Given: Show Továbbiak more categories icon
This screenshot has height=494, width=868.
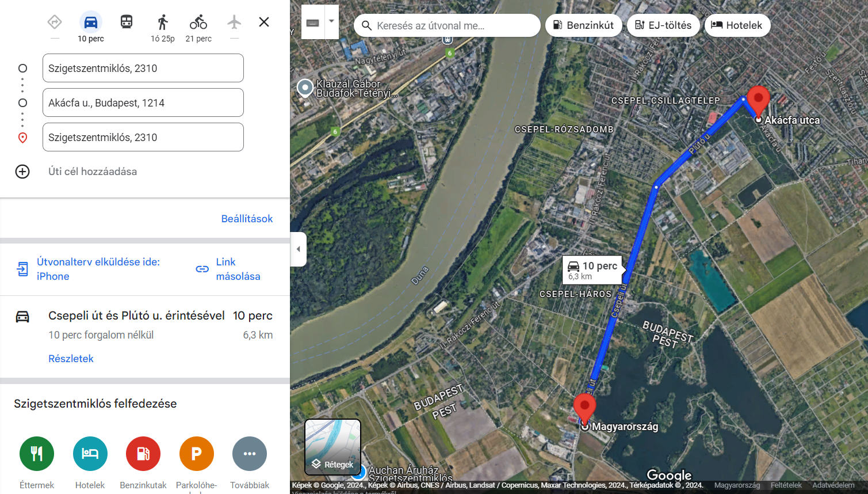Looking at the screenshot, I should click(250, 454).
